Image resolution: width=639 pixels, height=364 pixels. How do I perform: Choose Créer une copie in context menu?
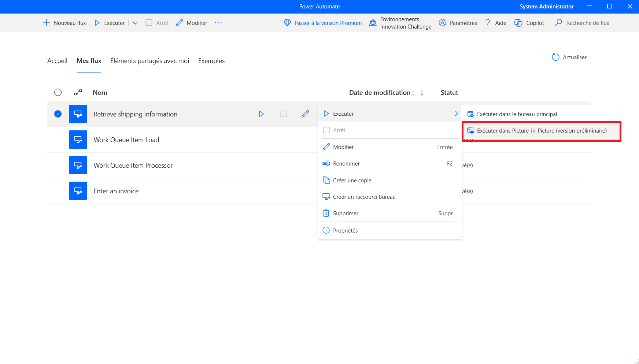click(x=390, y=180)
